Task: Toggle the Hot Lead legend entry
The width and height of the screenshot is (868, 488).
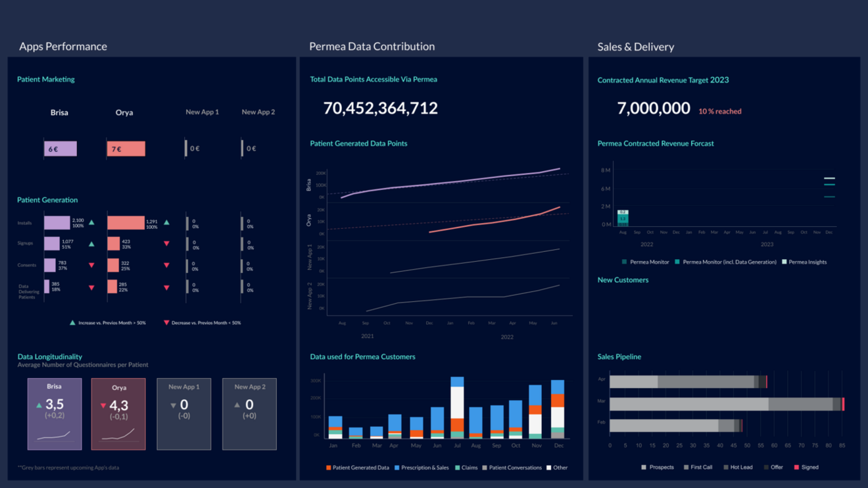Action: (x=738, y=467)
